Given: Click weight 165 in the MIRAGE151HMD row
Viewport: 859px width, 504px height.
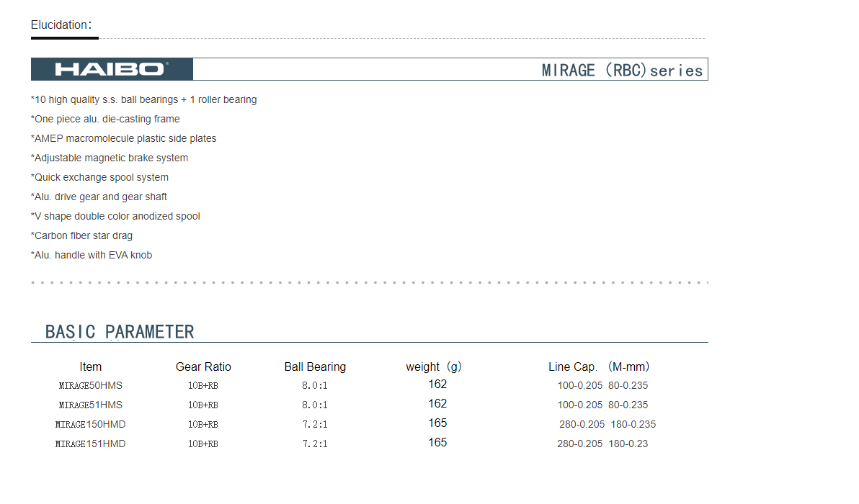Looking at the screenshot, I should [x=437, y=442].
